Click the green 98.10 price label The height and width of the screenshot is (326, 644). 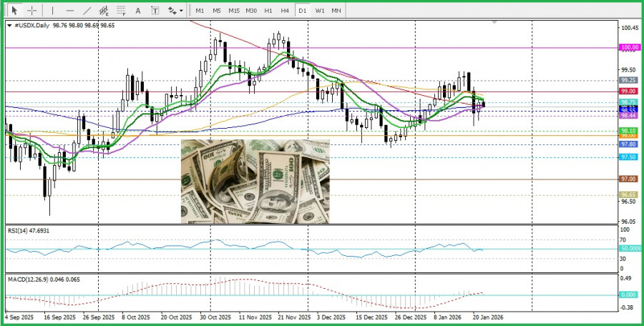(x=629, y=131)
